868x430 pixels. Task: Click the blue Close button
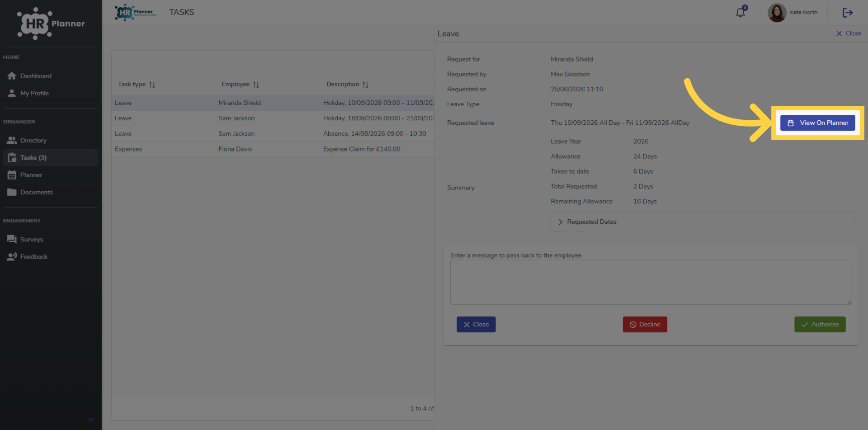[476, 325]
